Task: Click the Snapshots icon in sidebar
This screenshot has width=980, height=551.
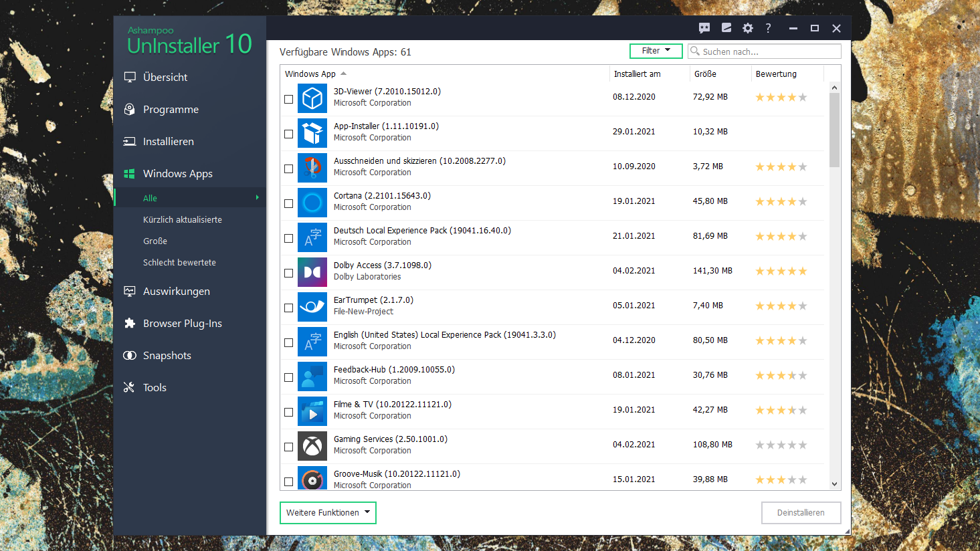Action: [x=130, y=356]
